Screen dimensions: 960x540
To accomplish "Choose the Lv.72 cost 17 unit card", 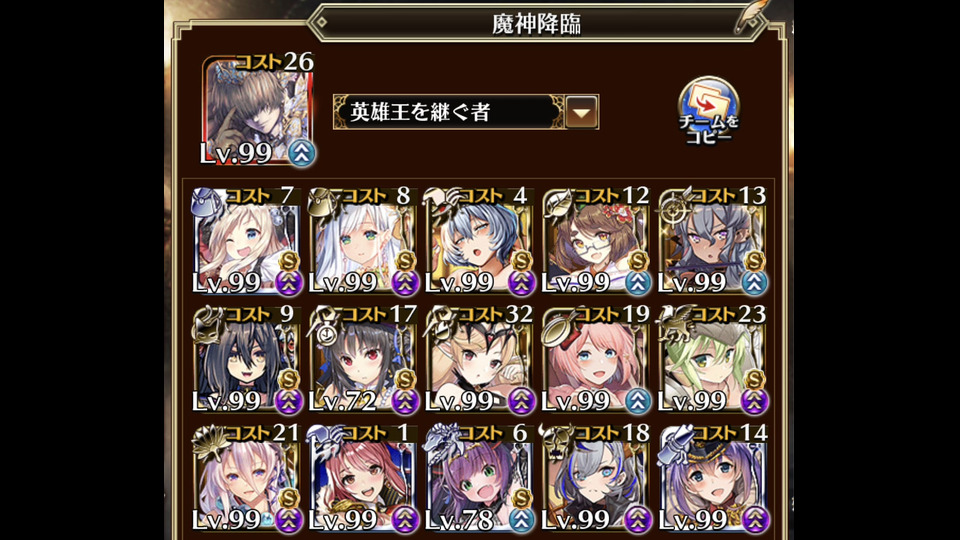I will click(x=363, y=359).
